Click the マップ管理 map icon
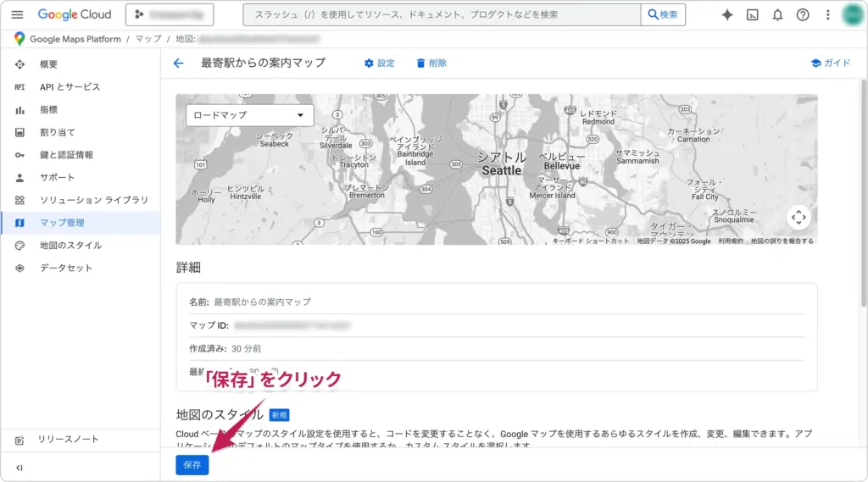Viewport: 868px width, 482px height. pos(20,223)
